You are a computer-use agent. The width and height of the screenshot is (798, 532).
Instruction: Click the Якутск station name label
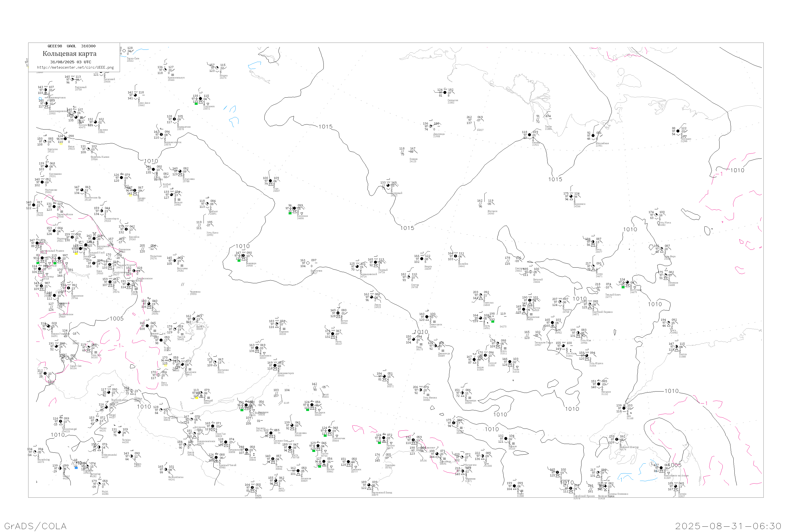click(536, 308)
